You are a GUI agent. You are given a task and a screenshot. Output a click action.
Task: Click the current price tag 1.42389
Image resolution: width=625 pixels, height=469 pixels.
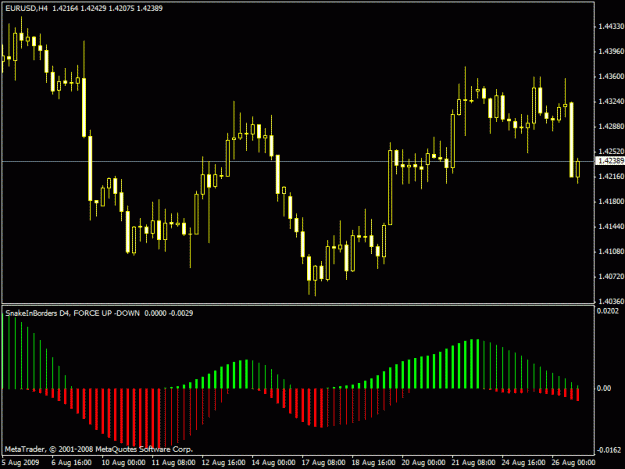click(611, 161)
